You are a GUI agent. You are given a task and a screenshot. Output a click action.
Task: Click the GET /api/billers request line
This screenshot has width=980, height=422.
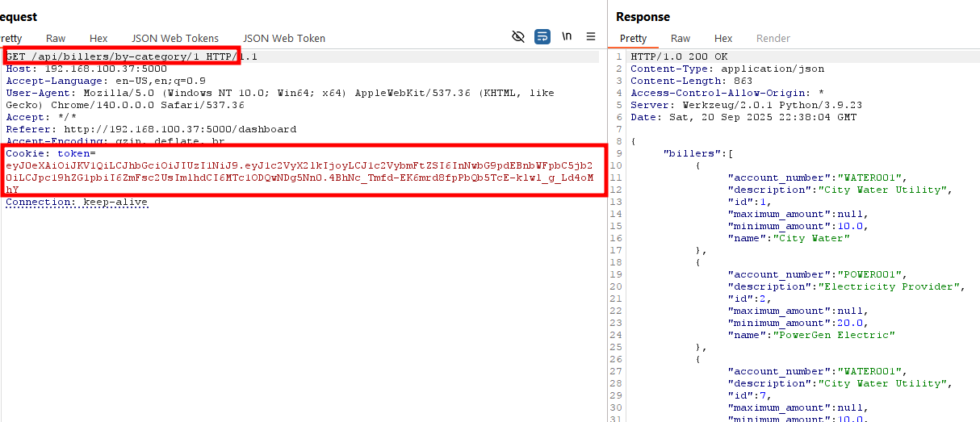click(x=121, y=56)
